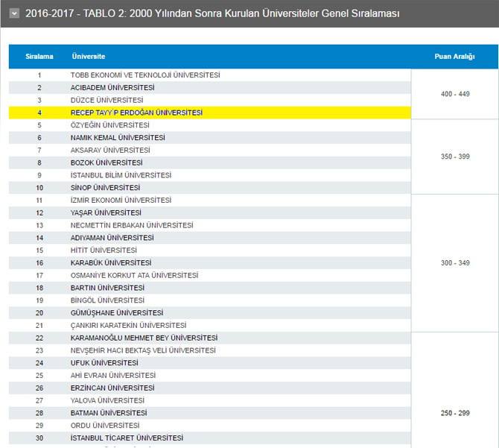The height and width of the screenshot is (448, 499).
Task: Select ÇANKIRI KARATEKİN ÜNİVERSİTESİ row
Action: [210, 326]
